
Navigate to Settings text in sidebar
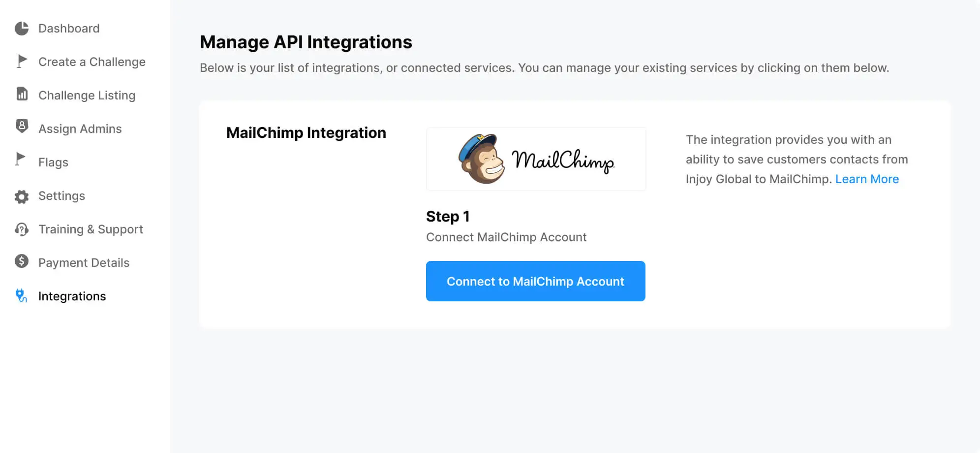tap(61, 196)
